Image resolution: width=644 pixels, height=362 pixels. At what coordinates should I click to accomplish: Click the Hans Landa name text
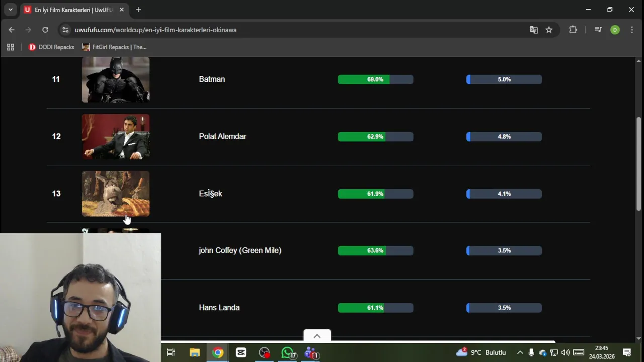219,308
